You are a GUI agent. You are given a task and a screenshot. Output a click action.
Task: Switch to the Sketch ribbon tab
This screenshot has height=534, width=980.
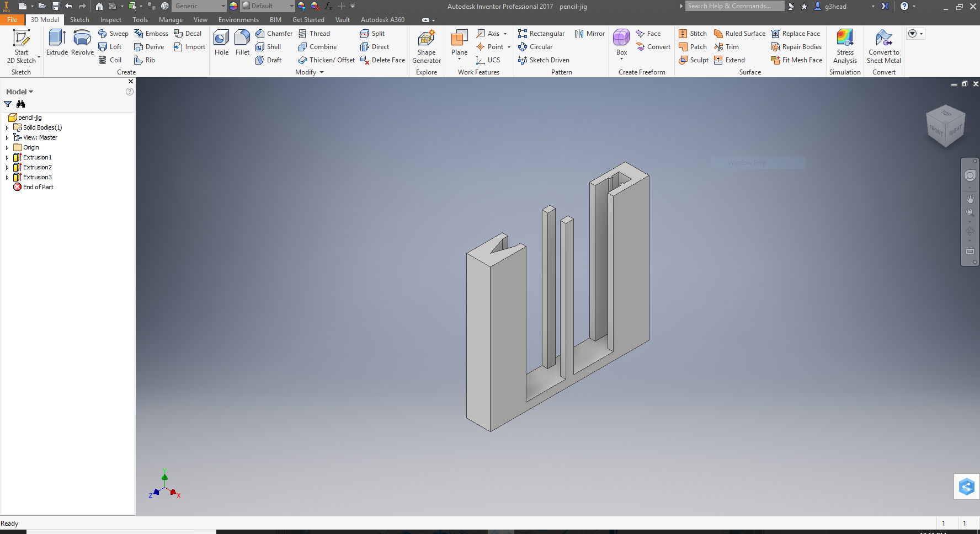coord(79,19)
